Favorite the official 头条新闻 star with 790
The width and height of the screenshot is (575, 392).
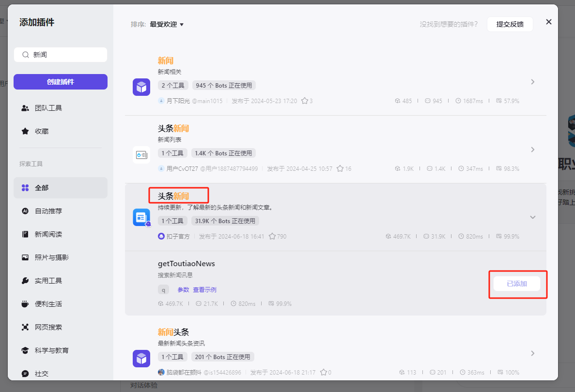click(272, 236)
